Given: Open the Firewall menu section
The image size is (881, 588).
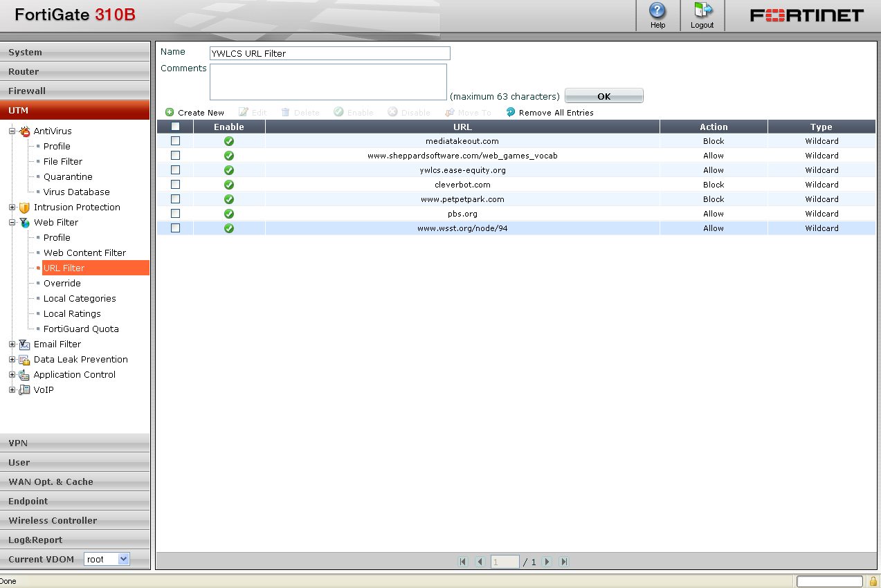Looking at the screenshot, I should [75, 91].
